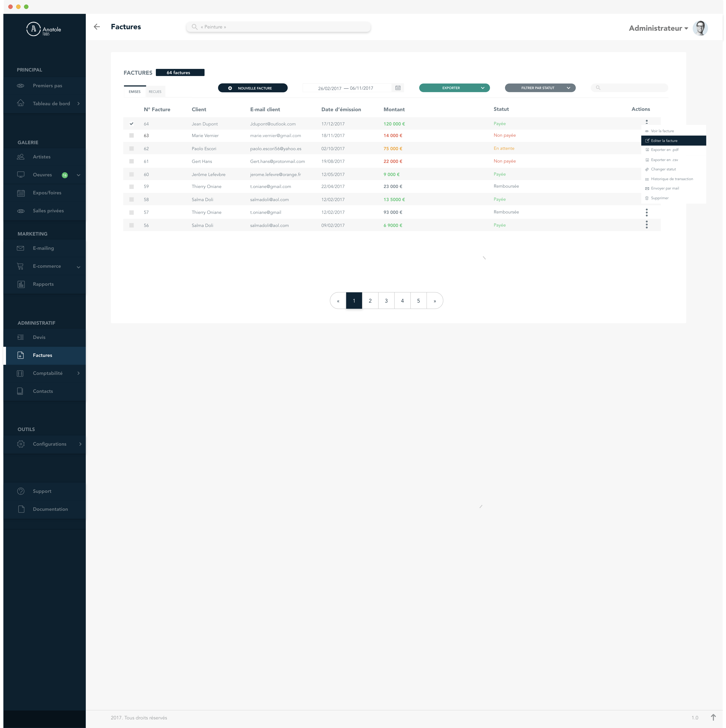The width and height of the screenshot is (726, 728).
Task: Expand the Configurations chevron
Action: click(x=80, y=444)
